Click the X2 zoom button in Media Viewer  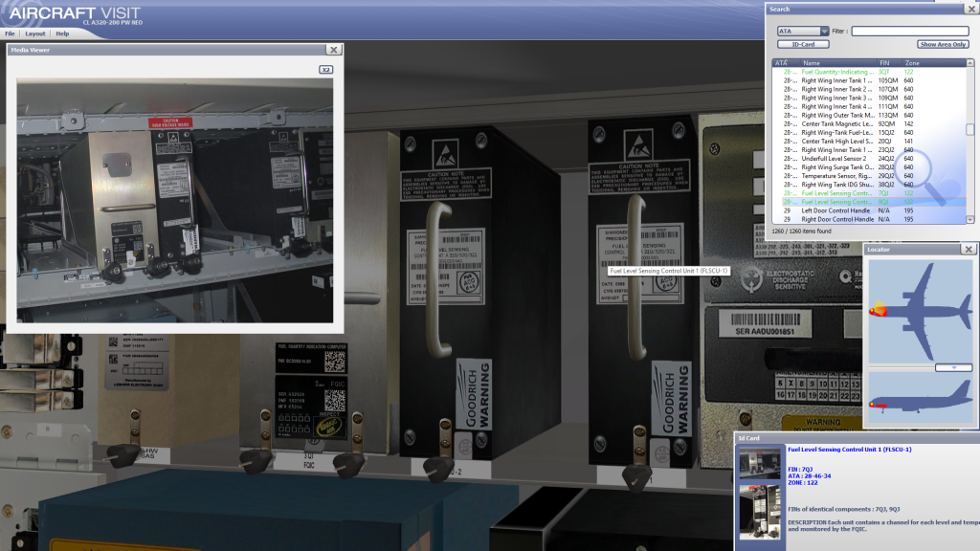coord(325,69)
